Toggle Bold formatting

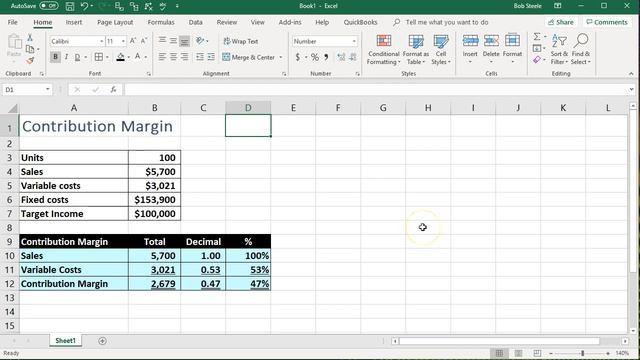click(x=55, y=57)
